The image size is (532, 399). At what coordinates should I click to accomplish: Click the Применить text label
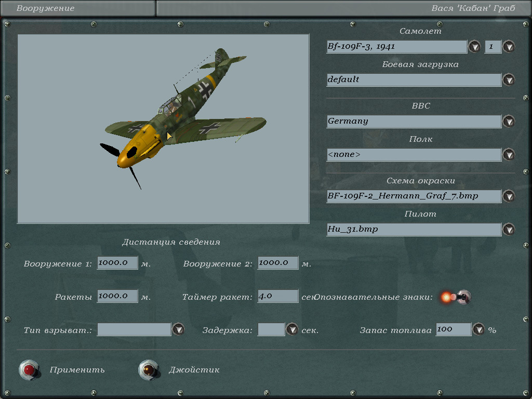point(77,370)
